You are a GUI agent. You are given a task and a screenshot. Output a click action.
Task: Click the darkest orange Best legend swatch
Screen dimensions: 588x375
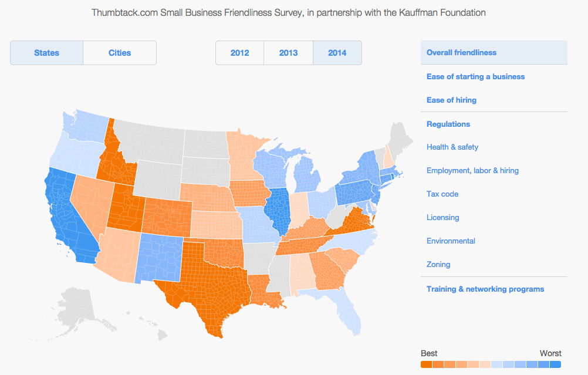[427, 364]
